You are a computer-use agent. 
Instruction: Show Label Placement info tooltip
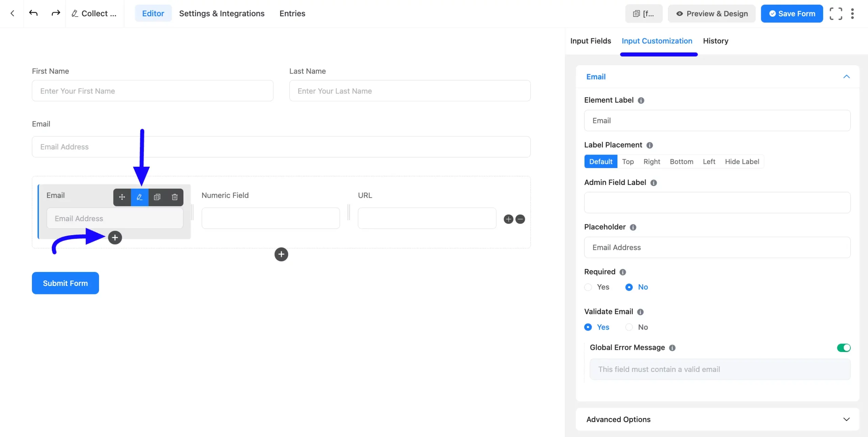coord(650,145)
